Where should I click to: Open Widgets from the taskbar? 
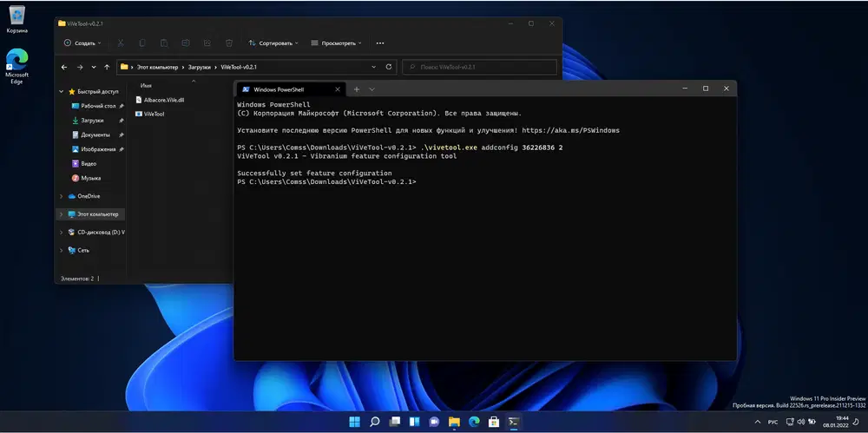415,422
